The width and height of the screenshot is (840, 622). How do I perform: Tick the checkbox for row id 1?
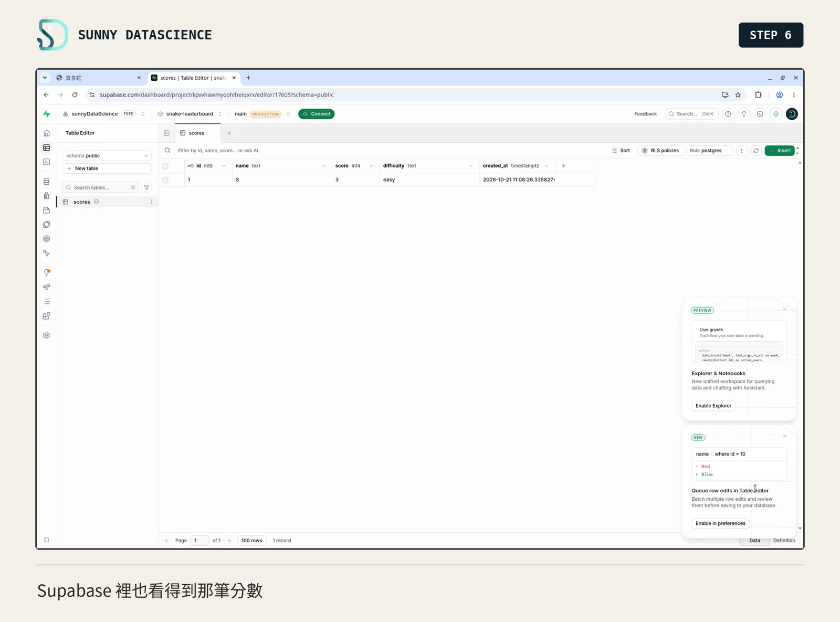coord(165,180)
